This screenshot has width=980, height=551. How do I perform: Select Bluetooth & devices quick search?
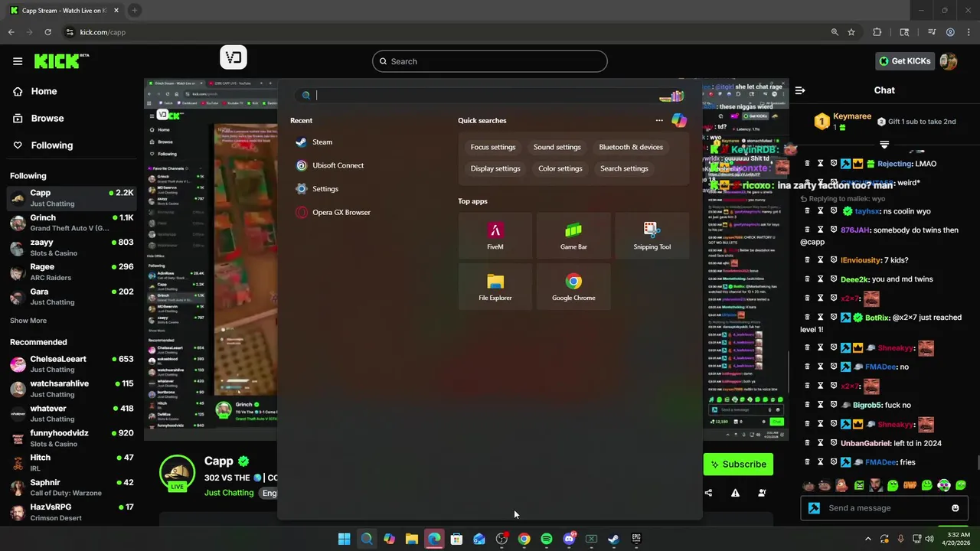click(x=631, y=147)
